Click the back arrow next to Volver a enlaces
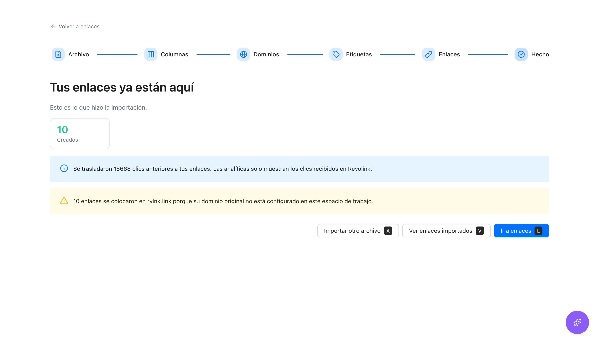 click(53, 26)
